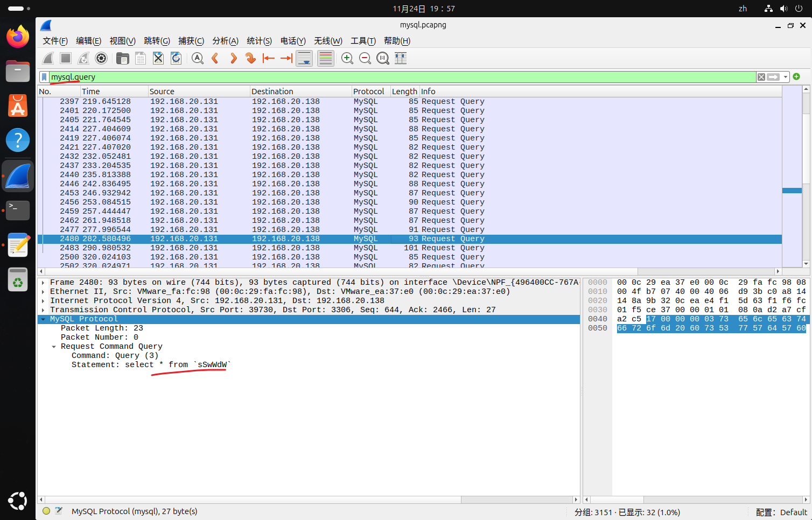Open the 编辑(E) menu
This screenshot has width=812, height=520.
(x=88, y=41)
